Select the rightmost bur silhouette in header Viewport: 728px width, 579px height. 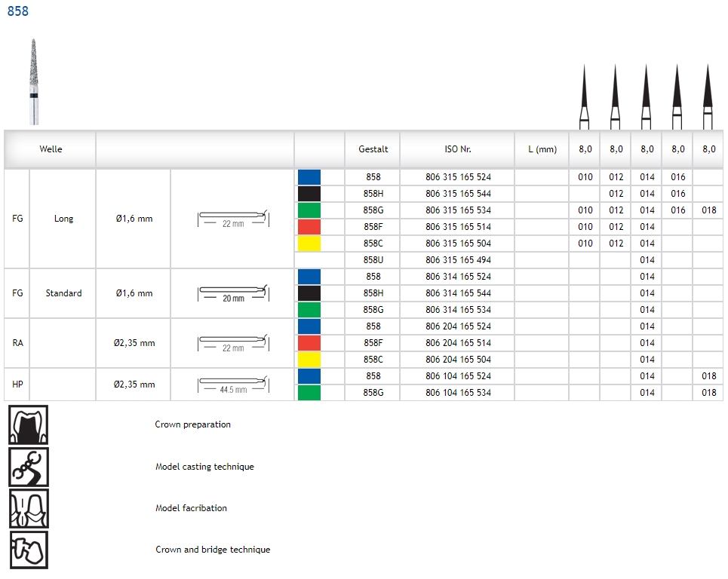(708, 96)
